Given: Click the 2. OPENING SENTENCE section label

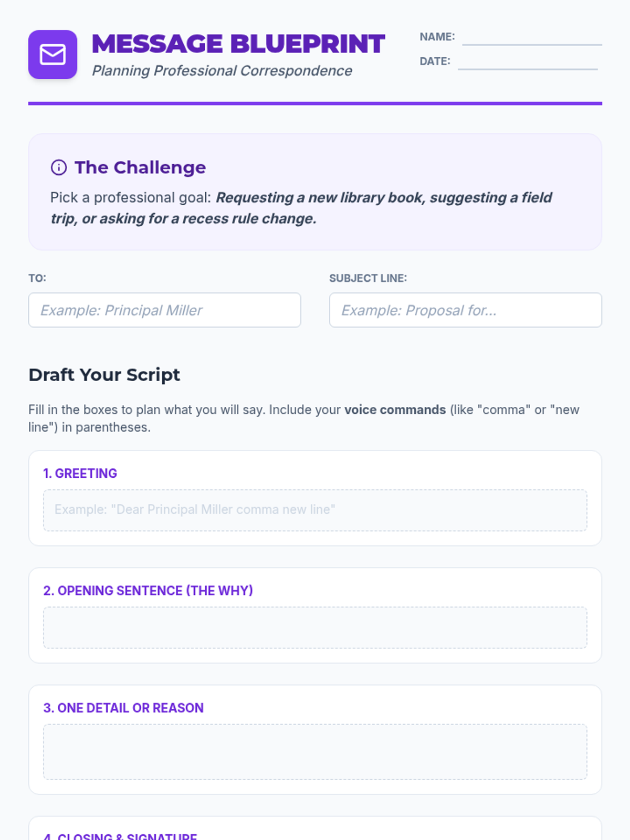Looking at the screenshot, I should click(x=148, y=591).
